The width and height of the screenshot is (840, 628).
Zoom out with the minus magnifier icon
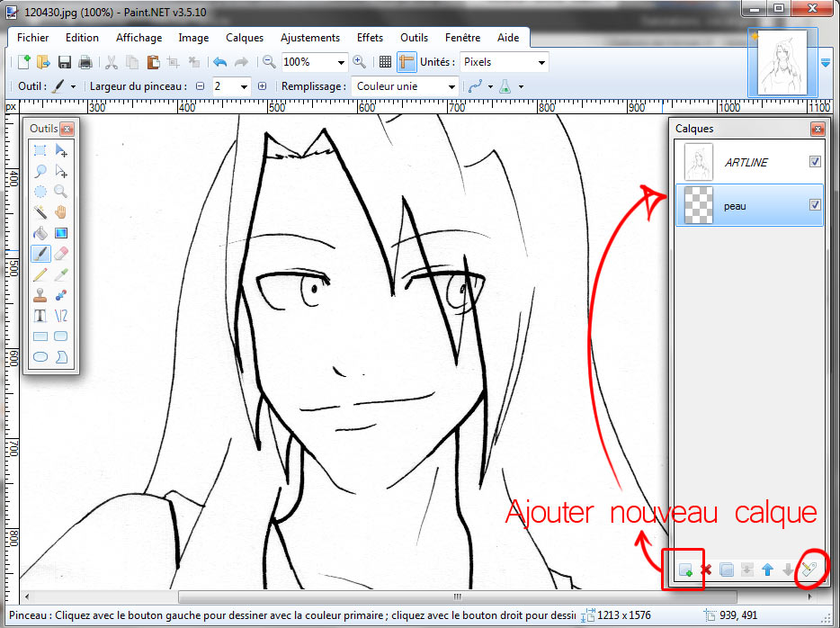click(269, 62)
